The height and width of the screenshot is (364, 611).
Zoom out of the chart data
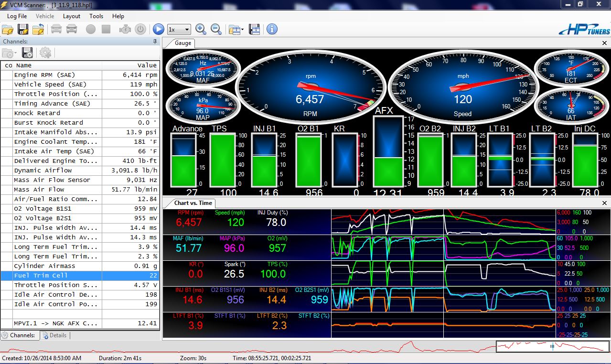215,29
